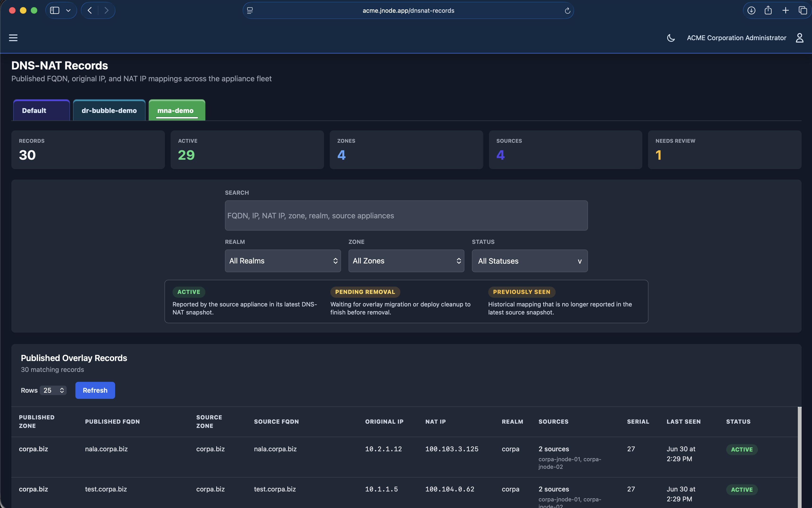The image size is (812, 508).
Task: Go forward to the next page
Action: point(107,10)
